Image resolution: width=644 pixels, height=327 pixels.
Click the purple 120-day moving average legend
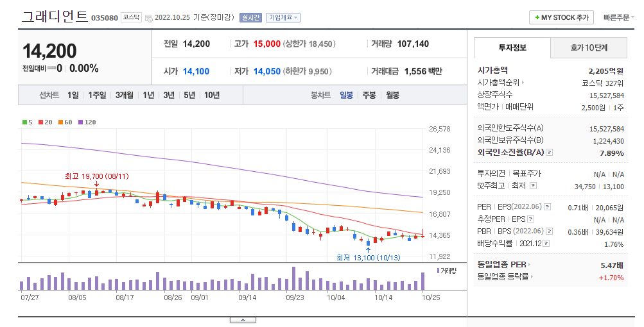click(x=87, y=122)
